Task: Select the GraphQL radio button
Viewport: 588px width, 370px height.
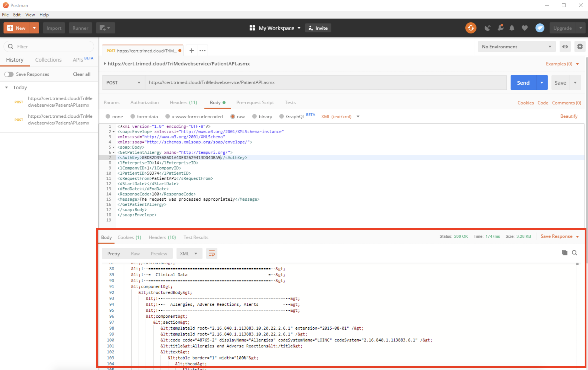Action: pos(282,116)
